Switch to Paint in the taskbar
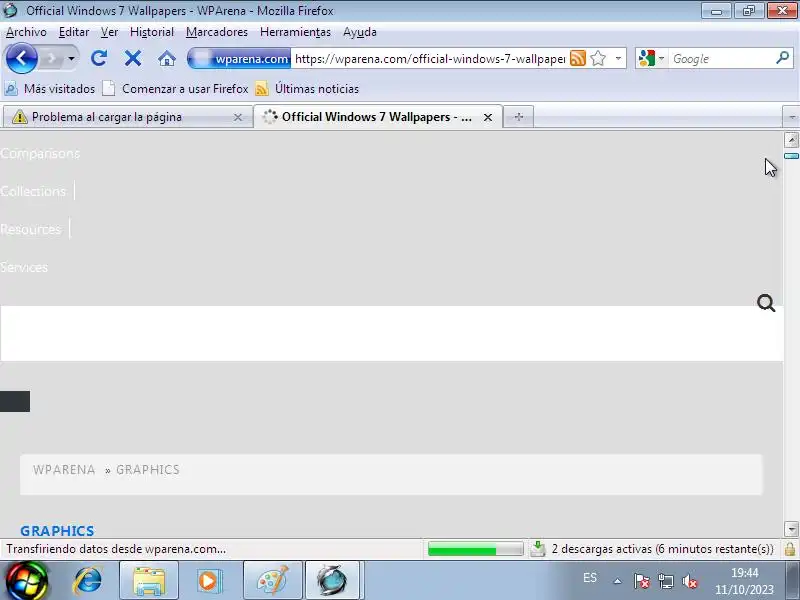Screen dimensions: 800x600 tap(273, 581)
